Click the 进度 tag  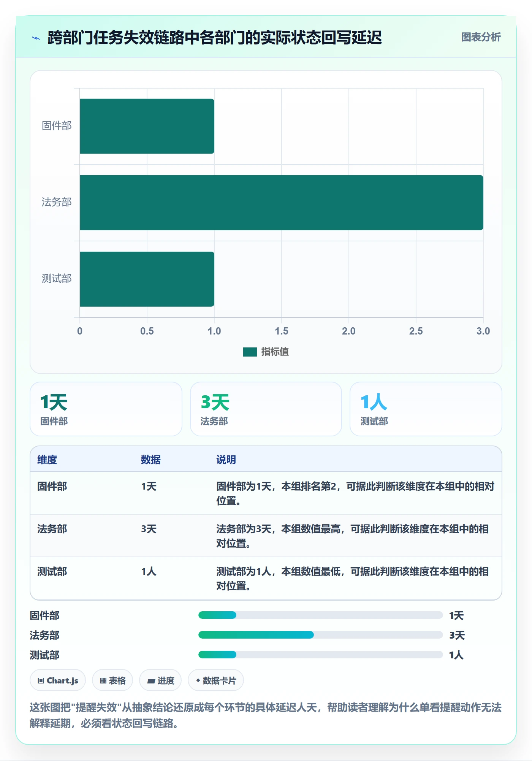coord(160,680)
